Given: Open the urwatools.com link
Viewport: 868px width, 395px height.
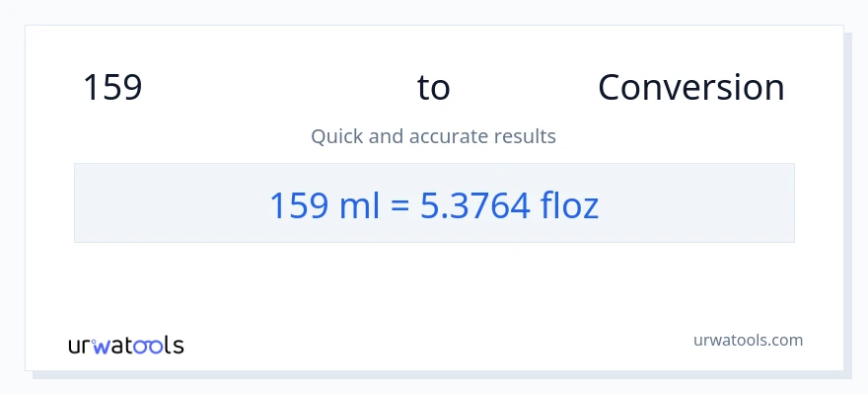Looking at the screenshot, I should 748,340.
